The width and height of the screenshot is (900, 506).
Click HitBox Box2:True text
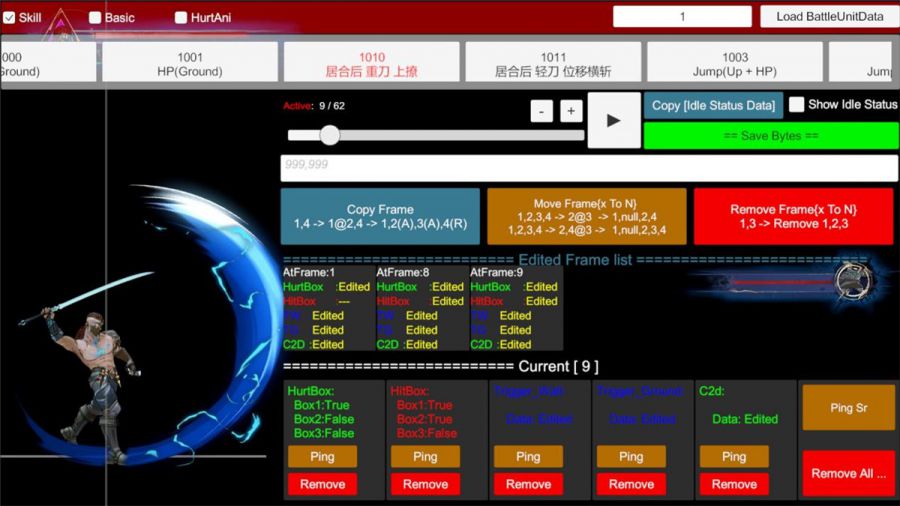424,419
